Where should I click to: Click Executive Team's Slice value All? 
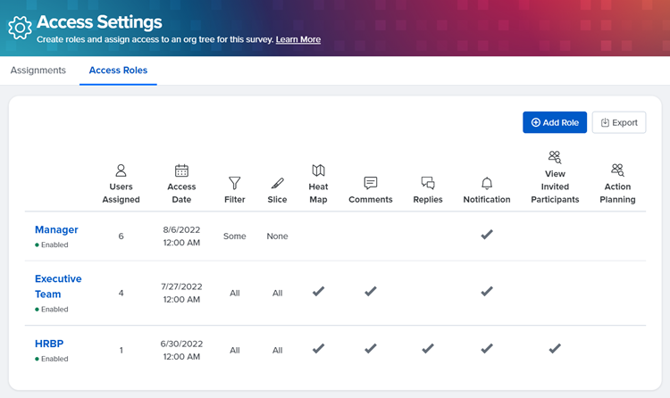point(277,293)
